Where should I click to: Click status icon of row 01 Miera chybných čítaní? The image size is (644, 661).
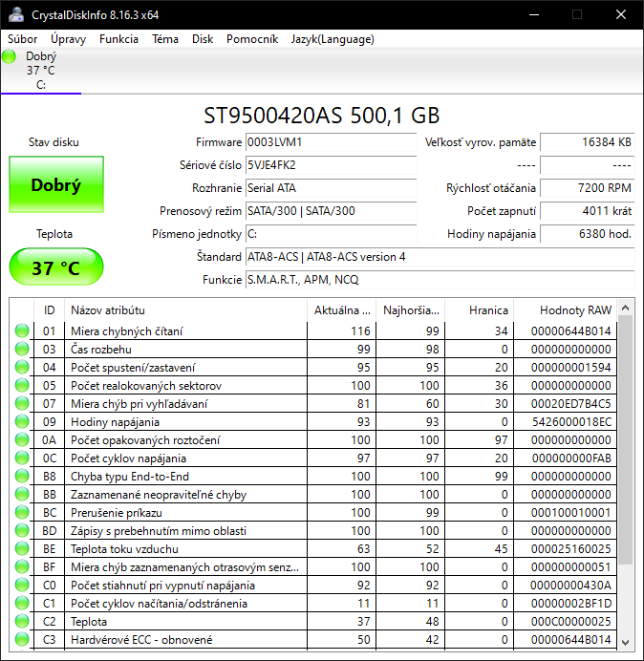[x=22, y=330]
